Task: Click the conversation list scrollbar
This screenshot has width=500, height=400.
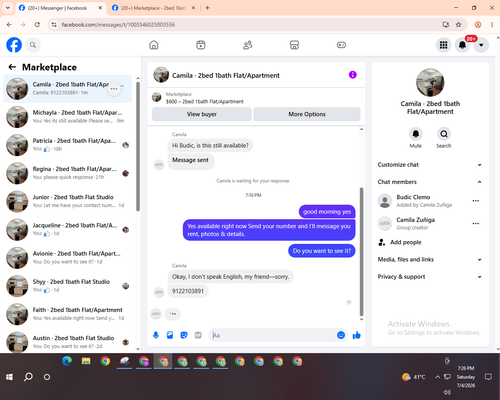Action: [138, 147]
